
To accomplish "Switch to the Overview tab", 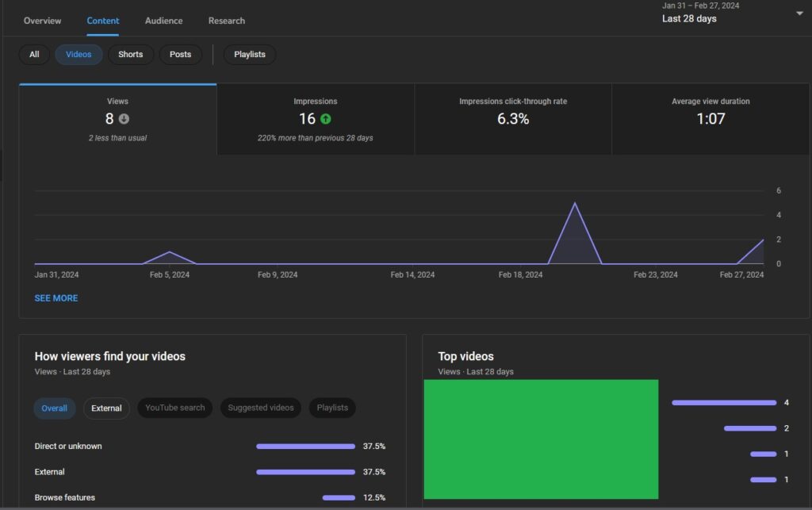I will (x=42, y=21).
